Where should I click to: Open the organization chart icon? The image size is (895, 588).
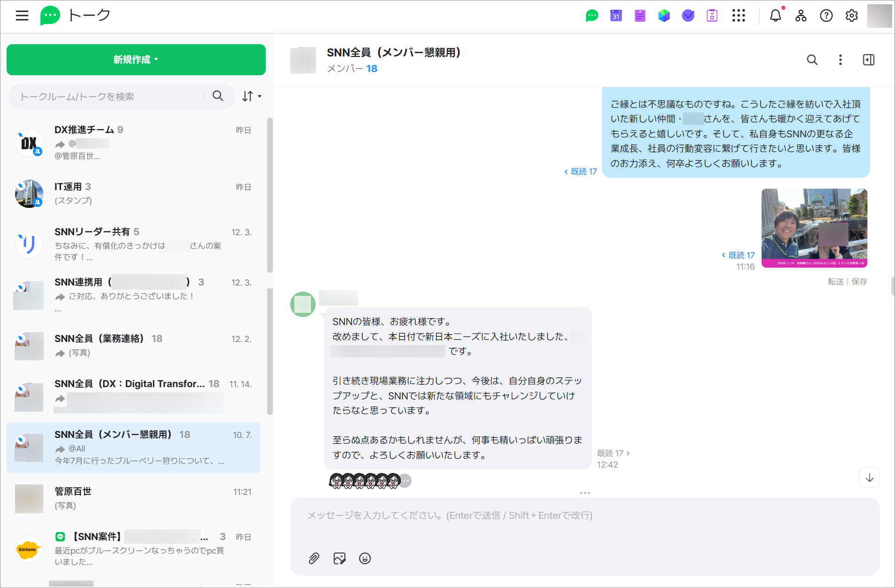800,16
